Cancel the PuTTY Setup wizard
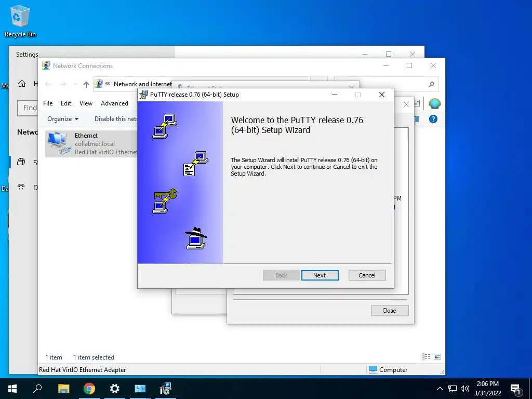This screenshot has width=532, height=399. (367, 275)
